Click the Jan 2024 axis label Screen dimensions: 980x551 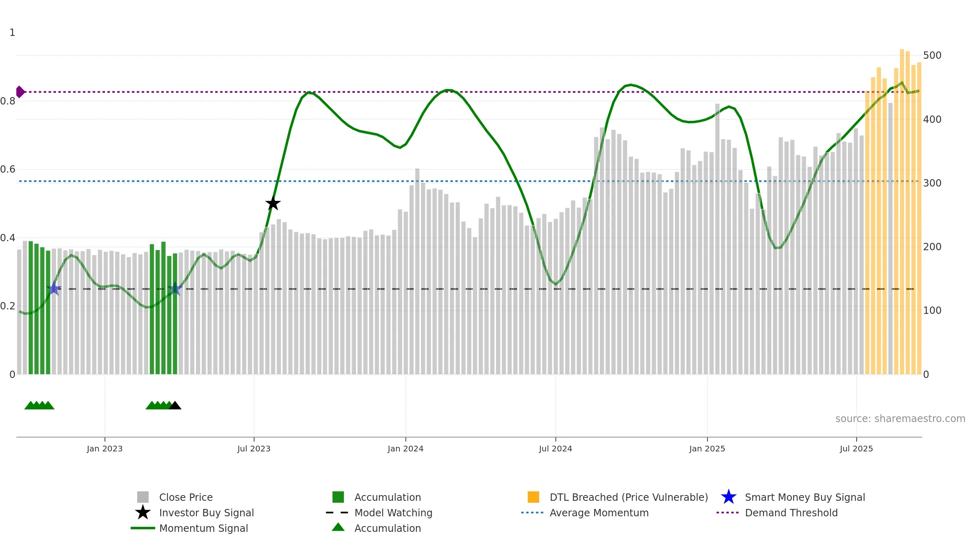[405, 449]
